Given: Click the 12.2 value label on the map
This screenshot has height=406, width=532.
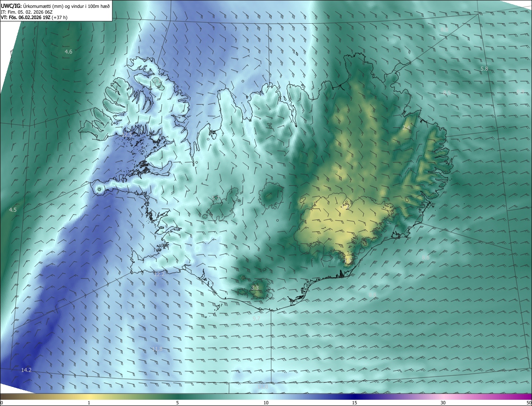Looking at the screenshot, I should tap(160, 274).
